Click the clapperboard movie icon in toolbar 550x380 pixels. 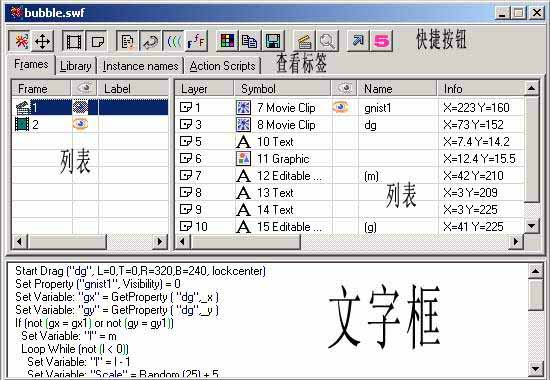[x=304, y=41]
